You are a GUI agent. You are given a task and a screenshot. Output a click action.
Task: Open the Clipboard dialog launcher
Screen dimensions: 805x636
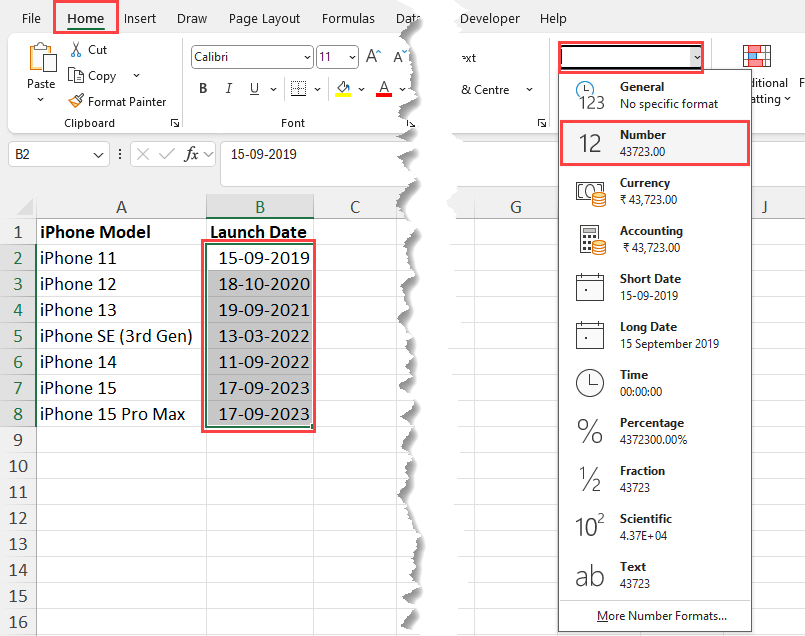(175, 123)
